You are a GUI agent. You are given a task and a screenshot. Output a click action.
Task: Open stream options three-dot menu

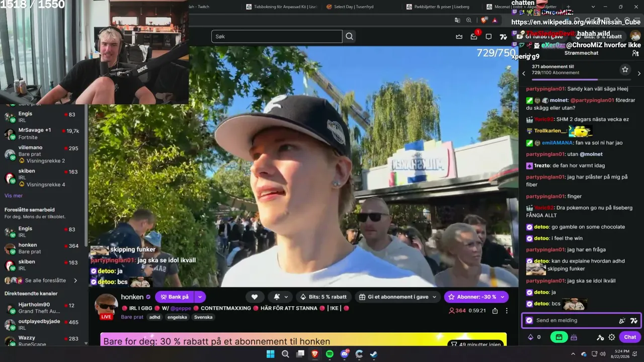tap(507, 311)
